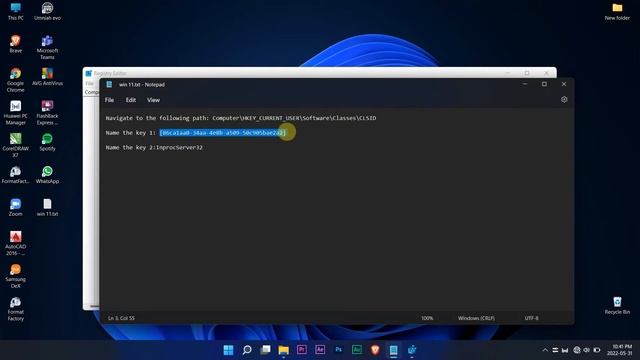Open Huawei PC Manager desktop icon
The image size is (640, 360).
16,113
